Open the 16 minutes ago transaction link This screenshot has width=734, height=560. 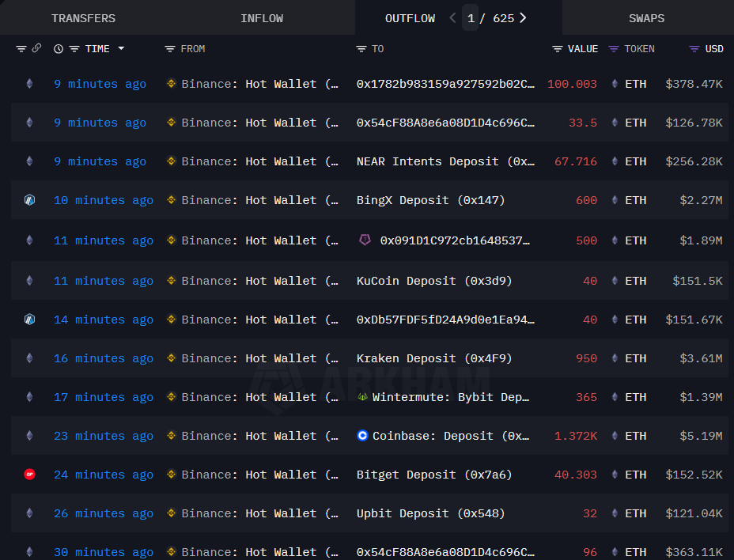[x=104, y=358]
